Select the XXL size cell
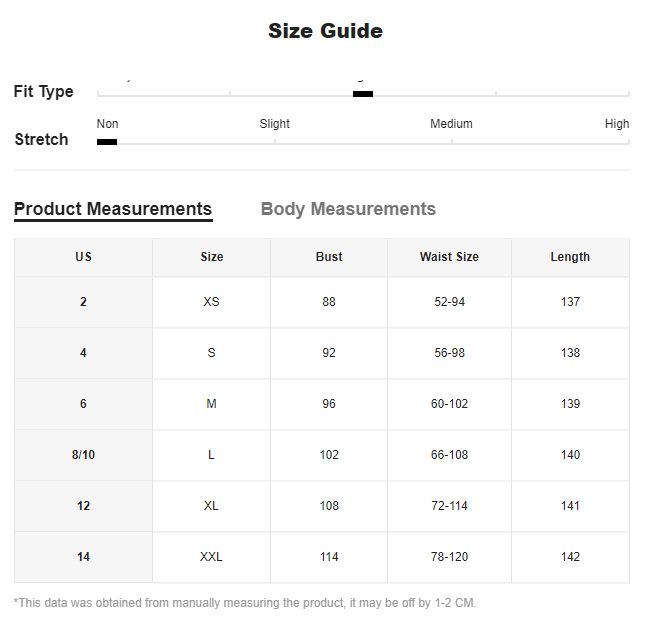 tap(211, 557)
